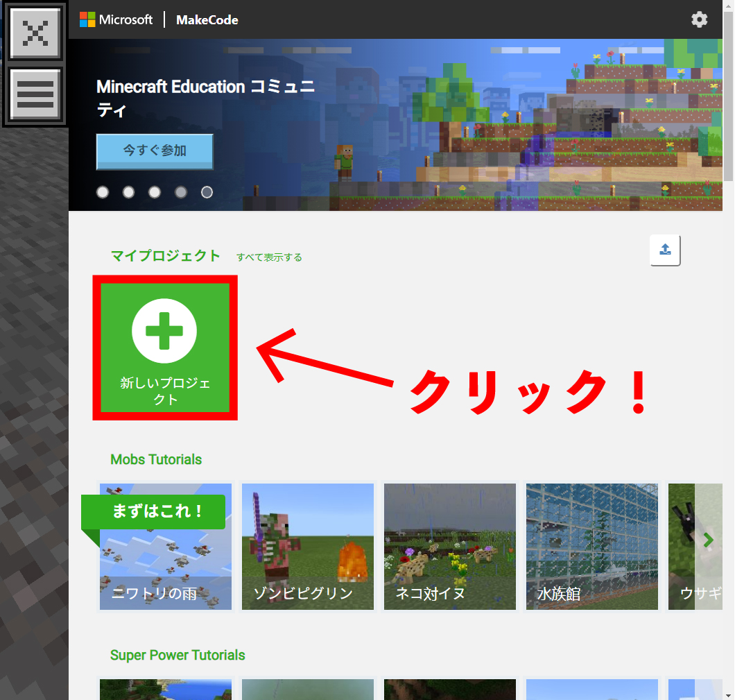Open the ネコ対イヌ tutorial card
Screen dimensions: 735x700
coord(449,546)
